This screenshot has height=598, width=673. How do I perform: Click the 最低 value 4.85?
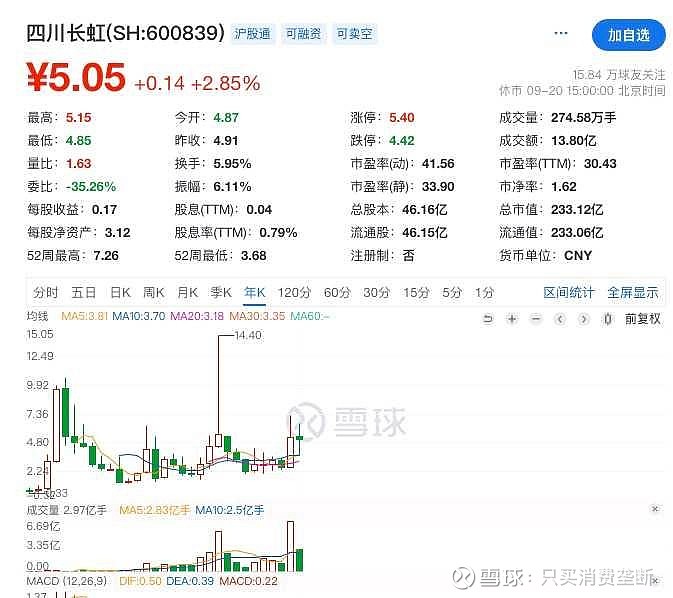[79, 141]
